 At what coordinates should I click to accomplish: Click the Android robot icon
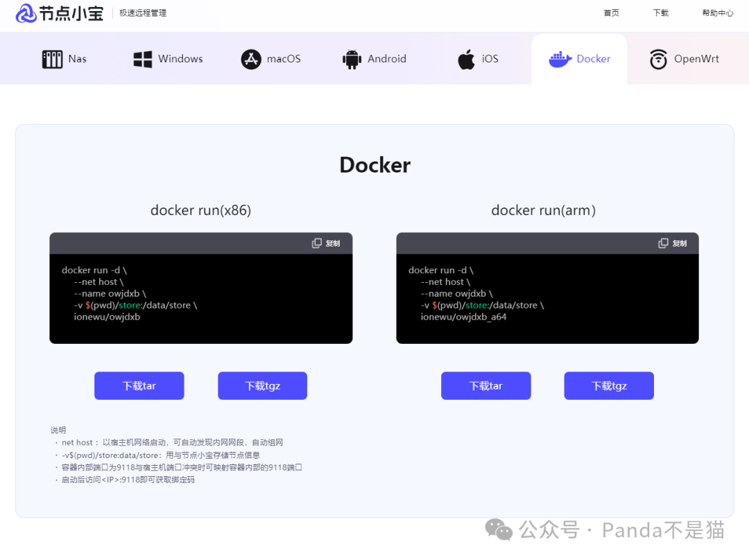click(x=352, y=59)
